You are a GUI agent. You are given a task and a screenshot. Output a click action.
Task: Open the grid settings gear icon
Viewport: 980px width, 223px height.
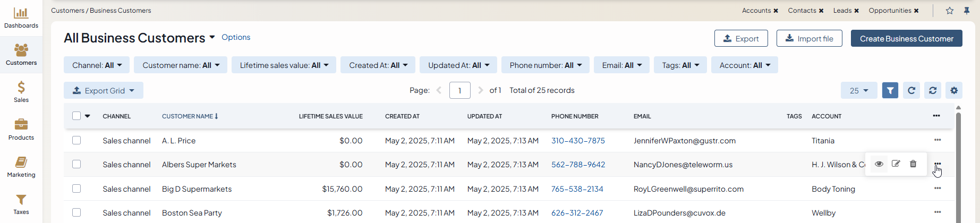click(x=954, y=90)
